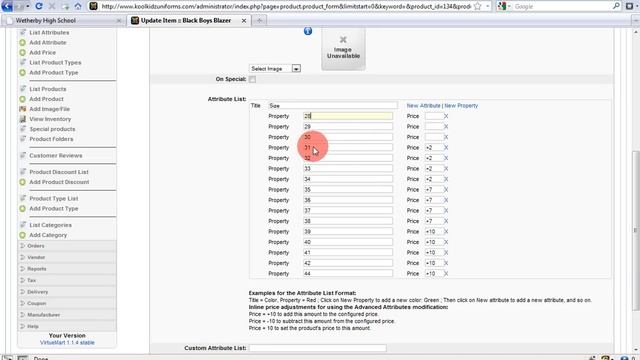Open the Select Image dropdown
Screen dimensions: 640x360
click(275, 69)
